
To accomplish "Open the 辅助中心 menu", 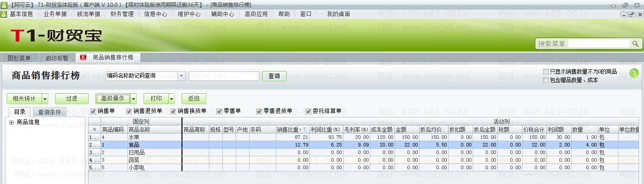I will [x=223, y=14].
